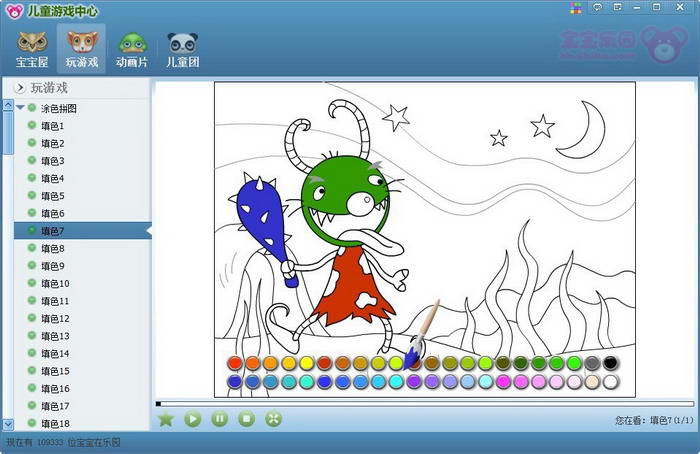Toggle fullscreen with the expand-arrows icon
This screenshot has width=700, height=454.
273,419
